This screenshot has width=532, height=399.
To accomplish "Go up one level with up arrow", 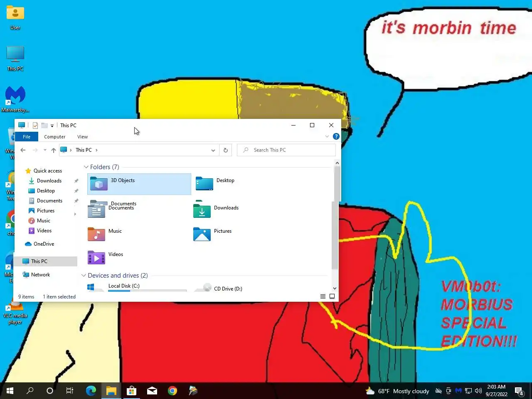I will pyautogui.click(x=54, y=150).
